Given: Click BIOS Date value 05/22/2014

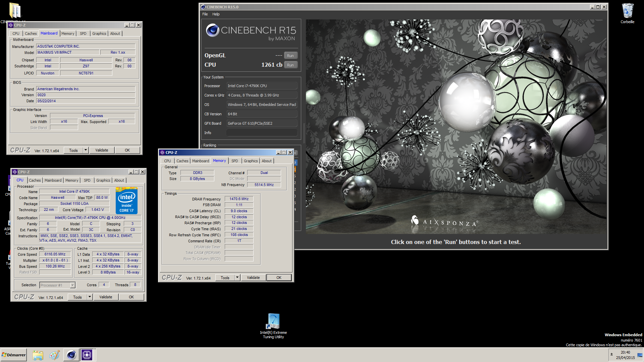Looking at the screenshot, I should click(x=86, y=101).
